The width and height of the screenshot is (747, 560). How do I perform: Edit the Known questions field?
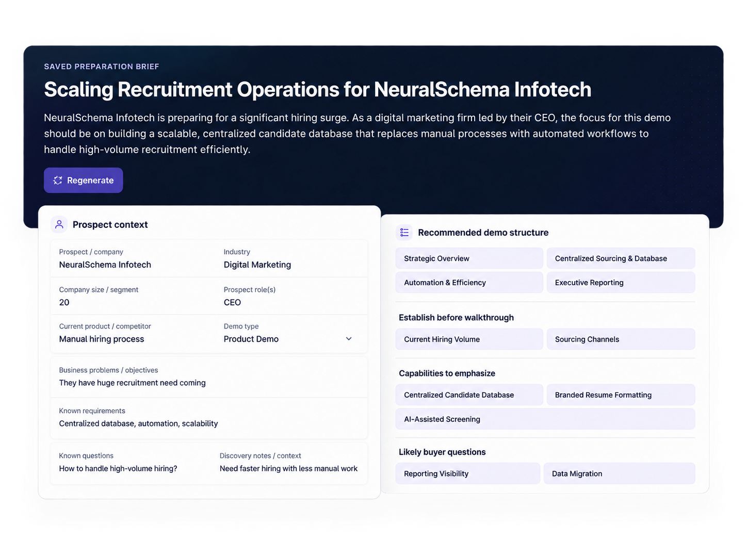pos(118,468)
